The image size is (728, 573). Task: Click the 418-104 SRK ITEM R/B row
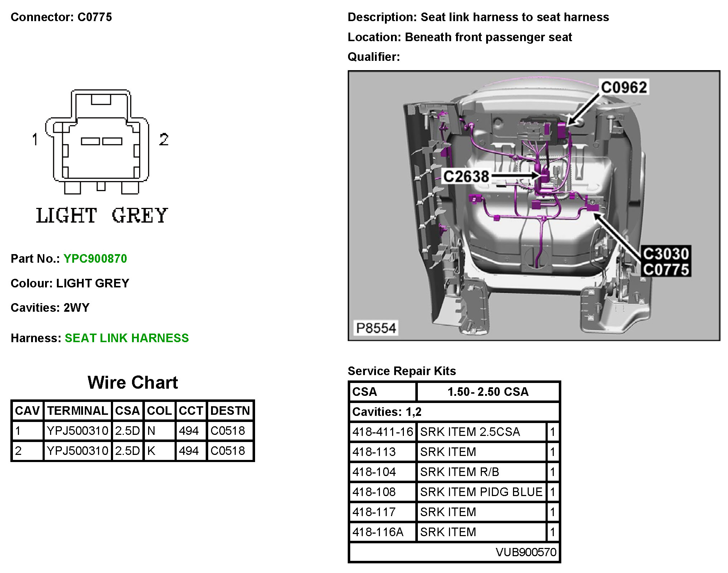tap(459, 472)
